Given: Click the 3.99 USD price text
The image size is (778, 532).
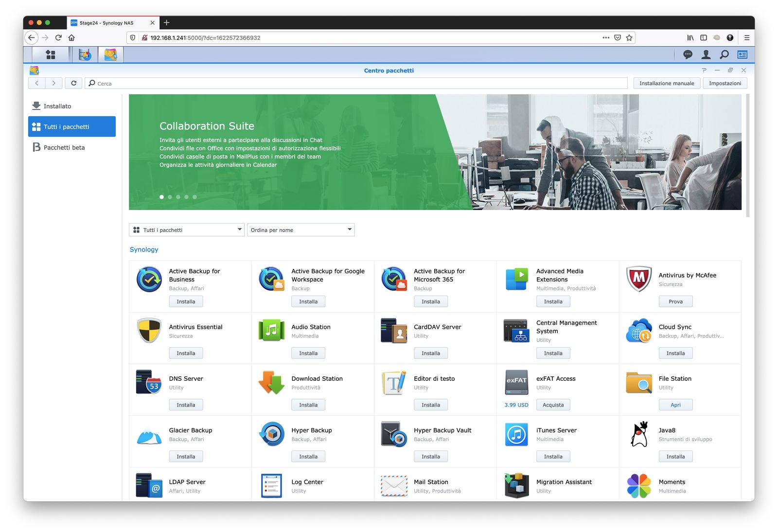Looking at the screenshot, I should [516, 405].
